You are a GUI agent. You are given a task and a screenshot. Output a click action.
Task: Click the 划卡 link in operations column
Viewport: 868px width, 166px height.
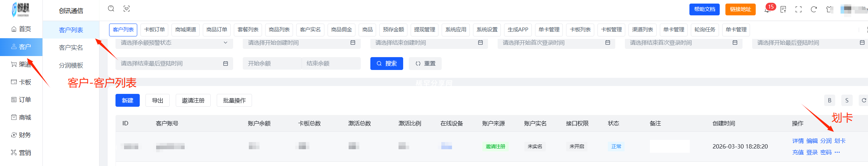tap(840, 141)
